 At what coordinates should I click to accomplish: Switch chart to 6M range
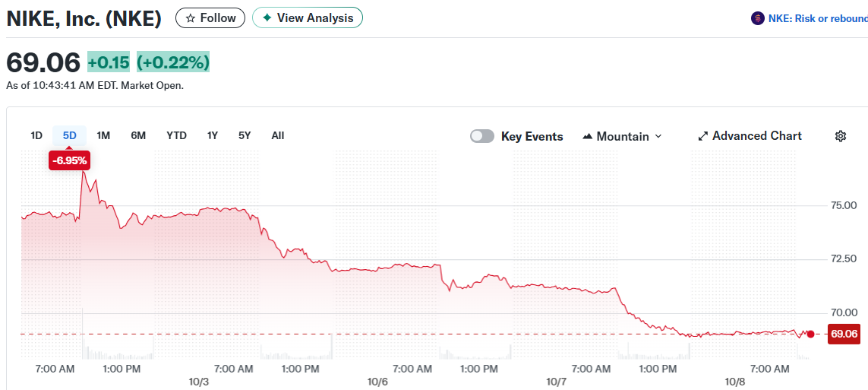point(138,135)
